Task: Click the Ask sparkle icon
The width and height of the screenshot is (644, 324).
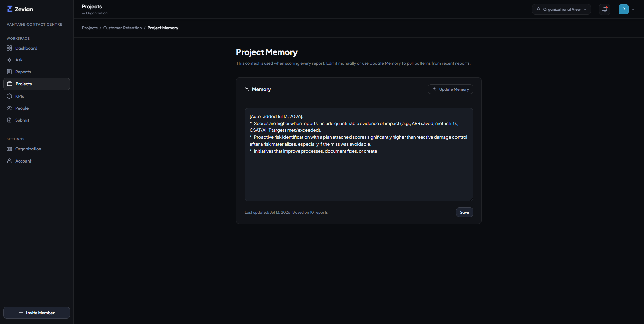Action: click(9, 60)
